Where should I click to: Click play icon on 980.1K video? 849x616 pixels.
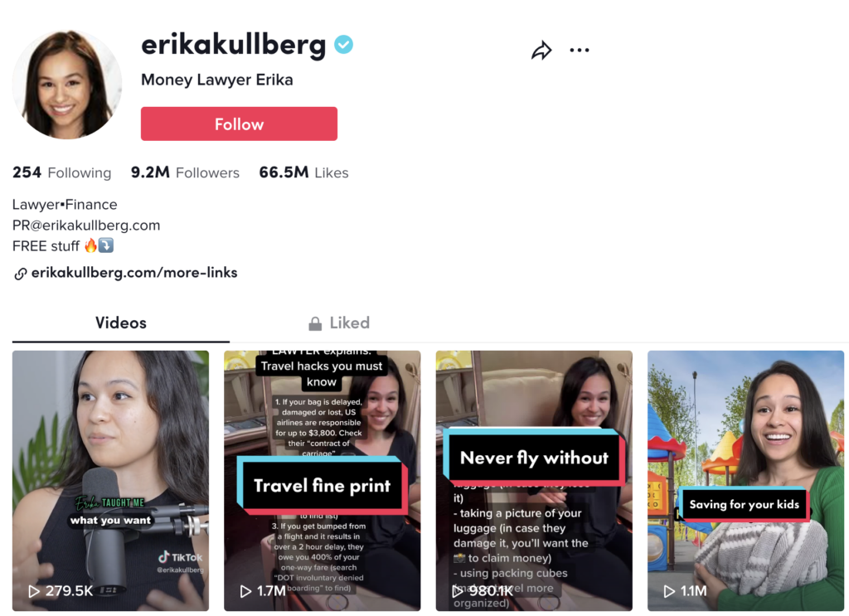(458, 591)
